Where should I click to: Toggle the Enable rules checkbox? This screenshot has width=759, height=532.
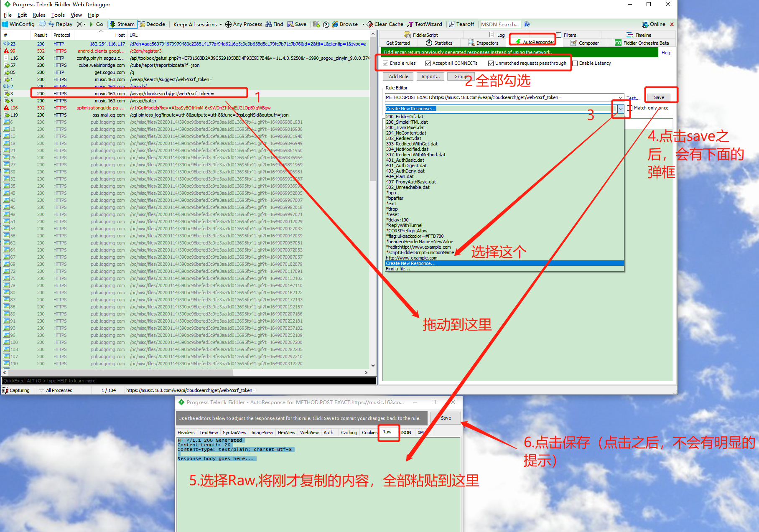(x=386, y=64)
